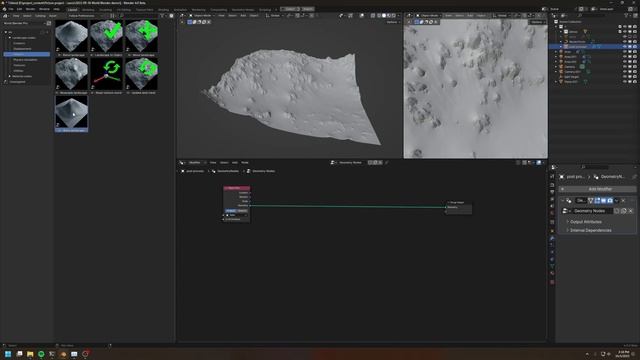Set Object Info transform space to Original
Viewport: 640px width, 360px height.
pos(231,211)
